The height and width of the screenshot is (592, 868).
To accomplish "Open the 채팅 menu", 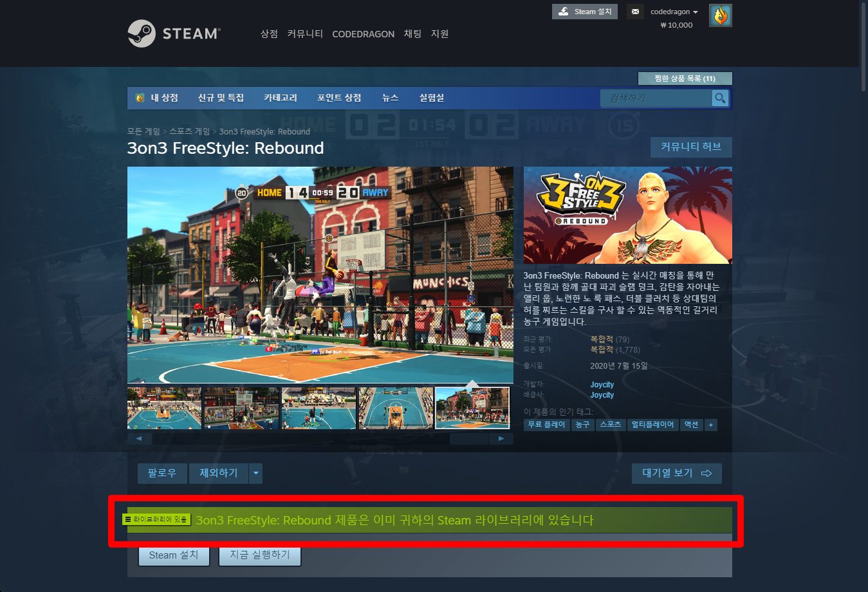I will click(412, 34).
